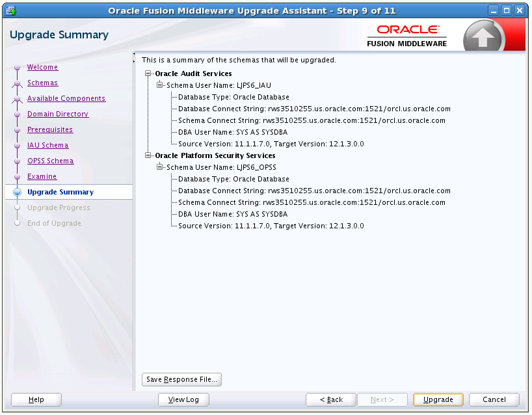532x415 pixels.
Task: Select Database Connect String row under LJPS6_OPSS
Action: tap(314, 191)
